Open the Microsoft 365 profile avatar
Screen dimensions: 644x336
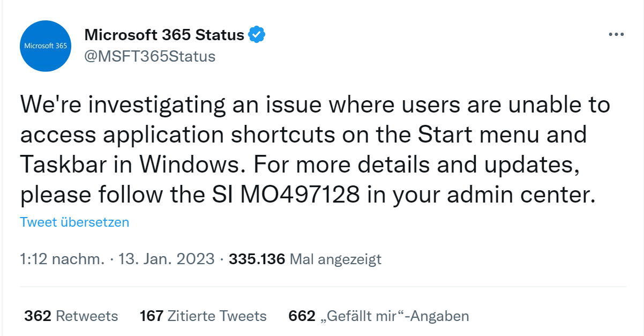click(46, 46)
